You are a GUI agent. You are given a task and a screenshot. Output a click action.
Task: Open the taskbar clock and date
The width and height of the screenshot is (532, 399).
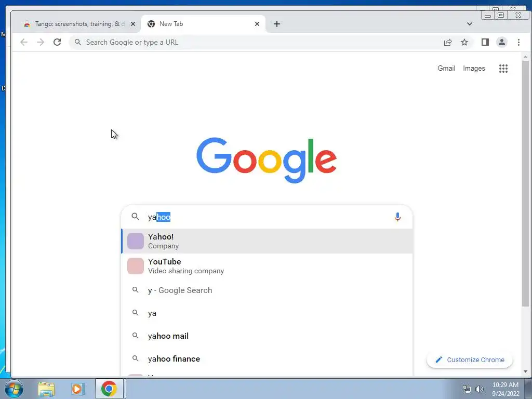pos(505,389)
